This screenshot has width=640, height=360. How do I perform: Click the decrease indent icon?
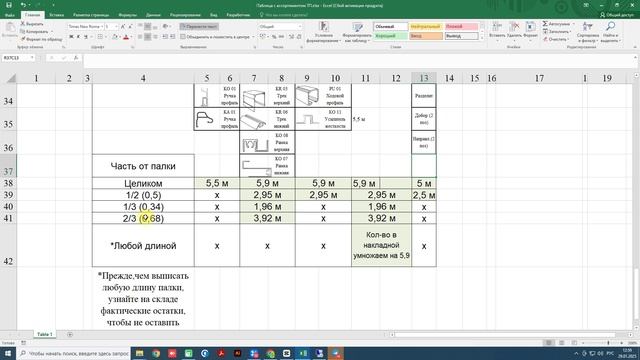click(165, 37)
